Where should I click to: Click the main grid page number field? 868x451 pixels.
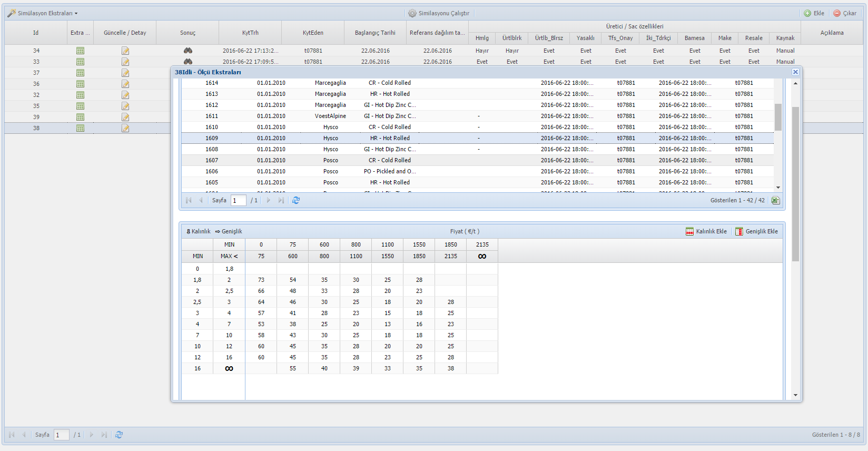[x=62, y=435]
